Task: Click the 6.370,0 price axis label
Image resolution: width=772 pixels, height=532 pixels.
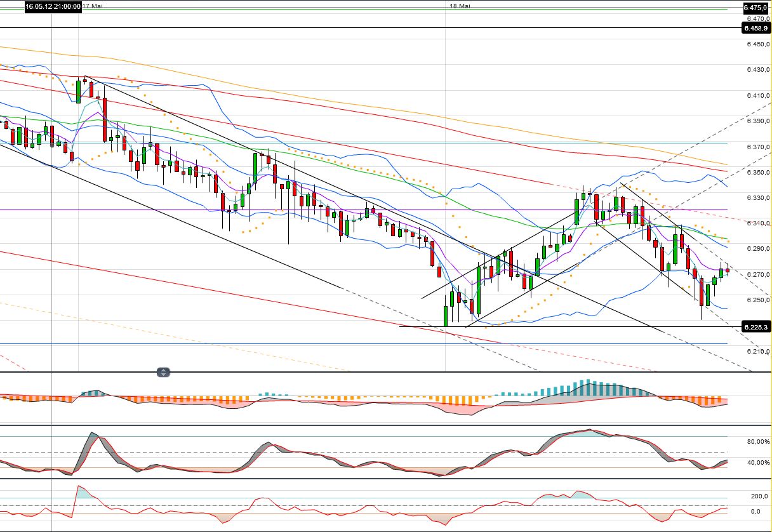Action: (x=758, y=147)
